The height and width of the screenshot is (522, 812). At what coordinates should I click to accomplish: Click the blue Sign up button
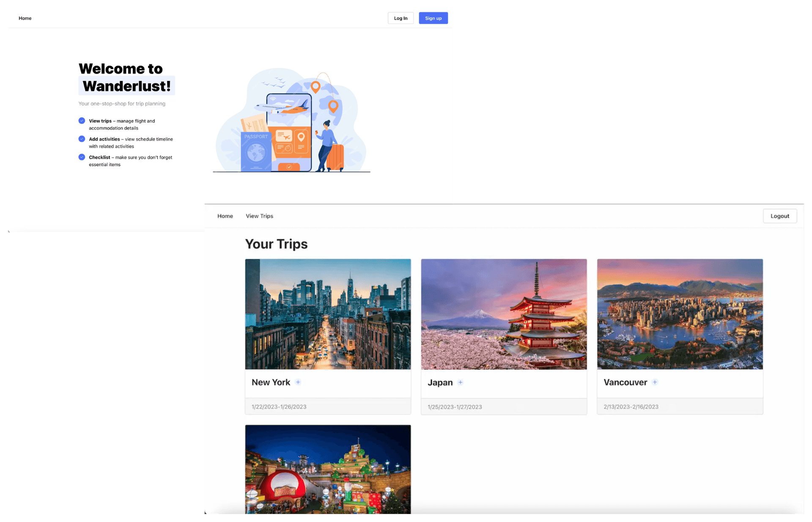[x=433, y=18]
